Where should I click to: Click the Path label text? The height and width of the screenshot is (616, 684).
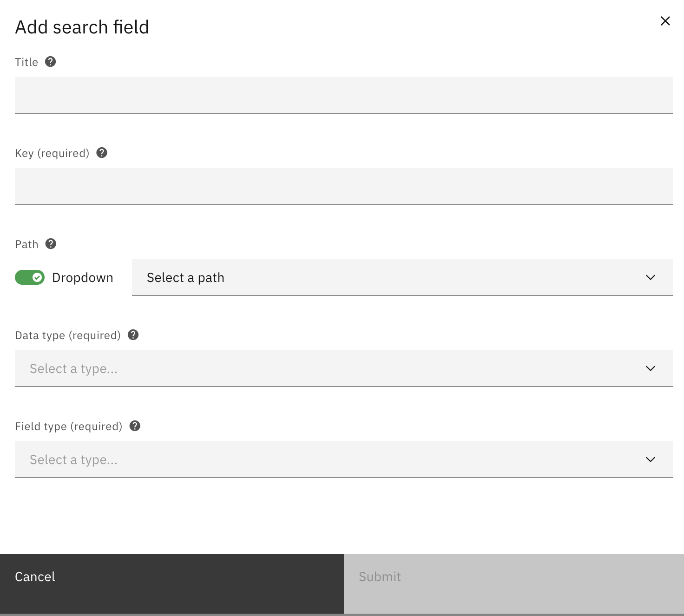pos(26,244)
